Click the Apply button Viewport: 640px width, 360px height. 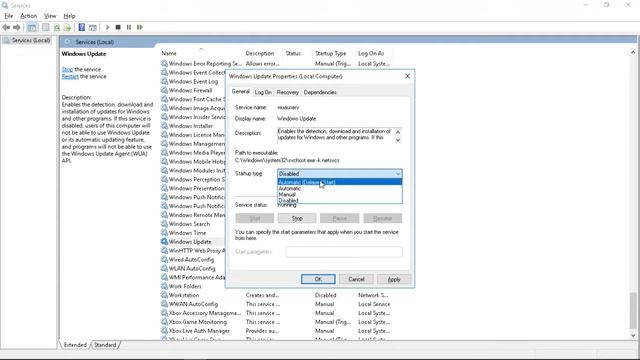[x=394, y=279]
